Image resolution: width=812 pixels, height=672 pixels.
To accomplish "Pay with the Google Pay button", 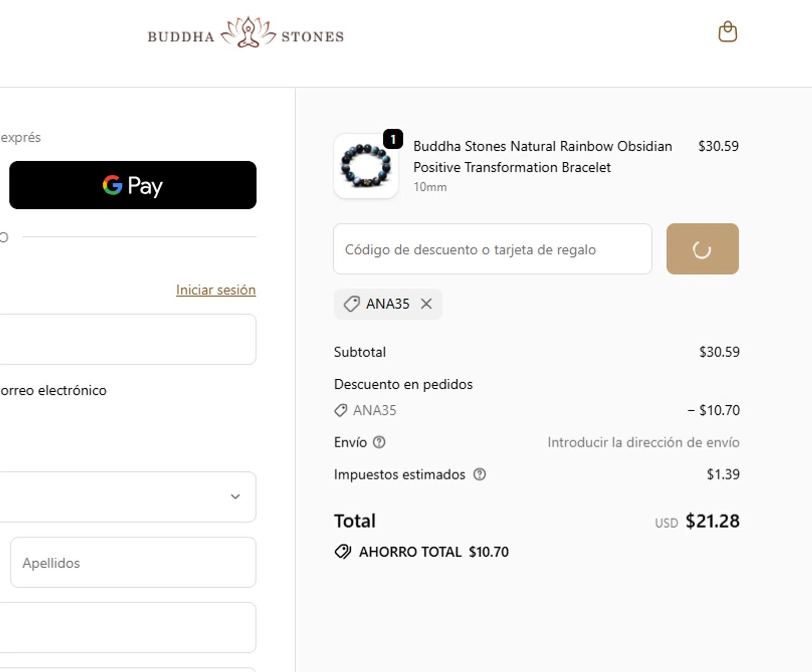I will point(133,185).
